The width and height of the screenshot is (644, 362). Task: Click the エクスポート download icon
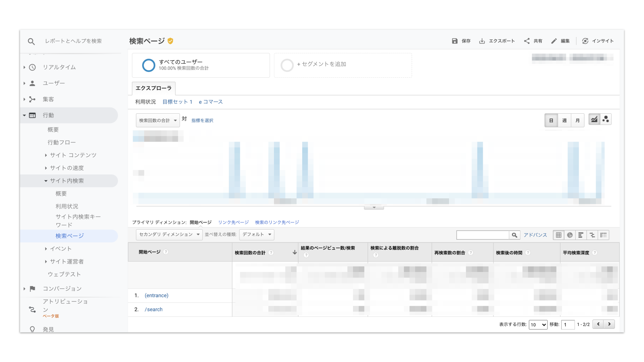482,41
